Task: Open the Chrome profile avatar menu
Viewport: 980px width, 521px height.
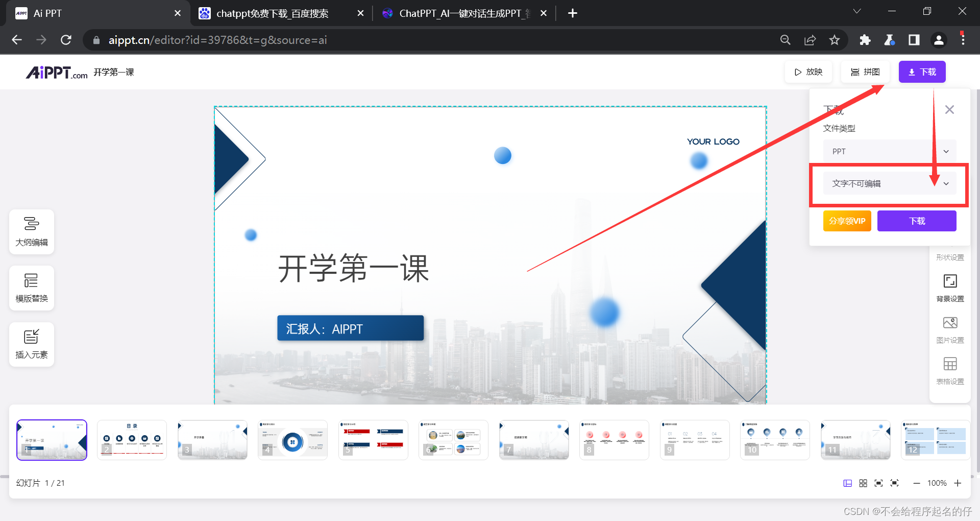Action: pyautogui.click(x=939, y=40)
